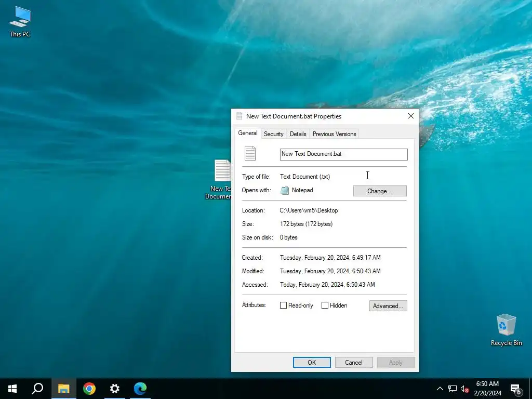This screenshot has height=399, width=532.
Task: Show hidden system tray icons
Action: point(440,389)
